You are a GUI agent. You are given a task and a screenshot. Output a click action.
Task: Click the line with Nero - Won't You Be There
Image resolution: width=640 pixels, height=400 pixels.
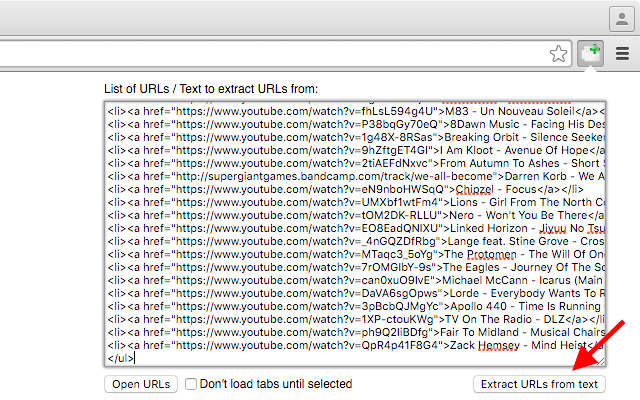pyautogui.click(x=356, y=216)
